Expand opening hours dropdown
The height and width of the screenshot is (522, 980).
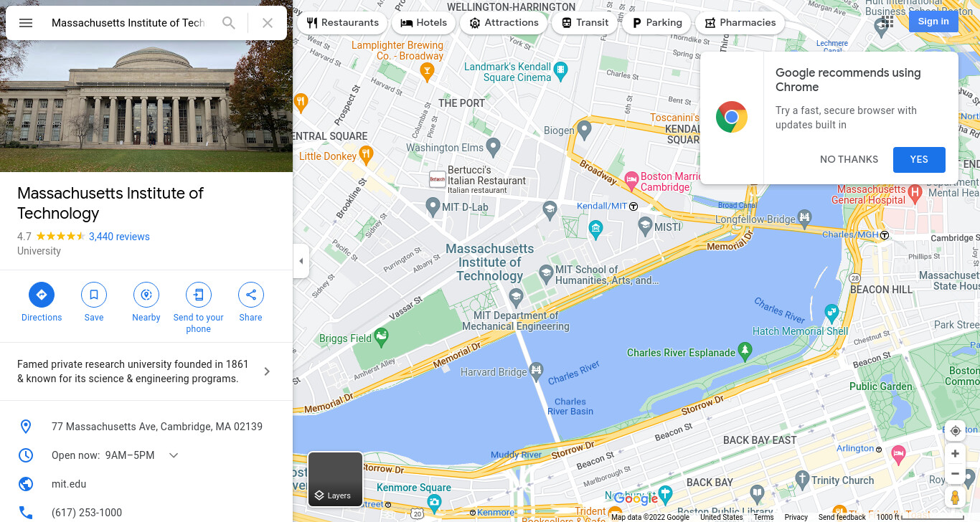pyautogui.click(x=174, y=455)
